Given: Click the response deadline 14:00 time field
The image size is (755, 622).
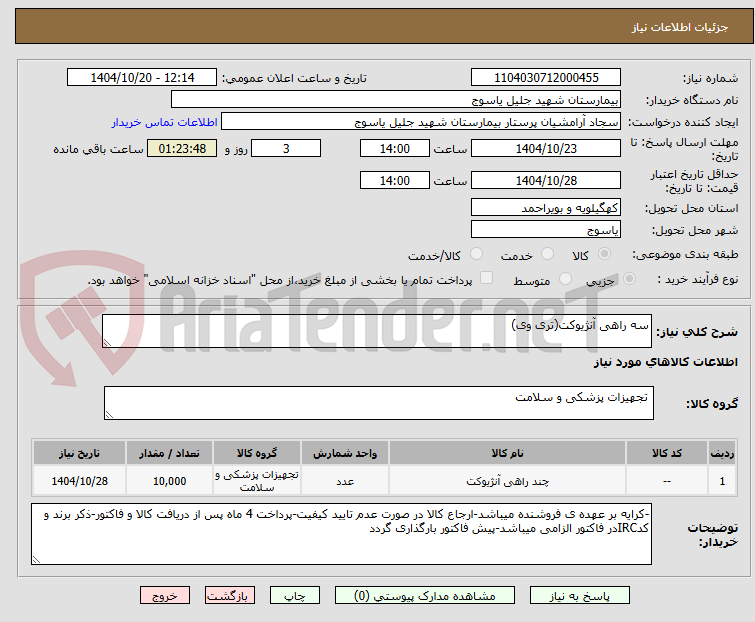Looking at the screenshot, I should (395, 148).
